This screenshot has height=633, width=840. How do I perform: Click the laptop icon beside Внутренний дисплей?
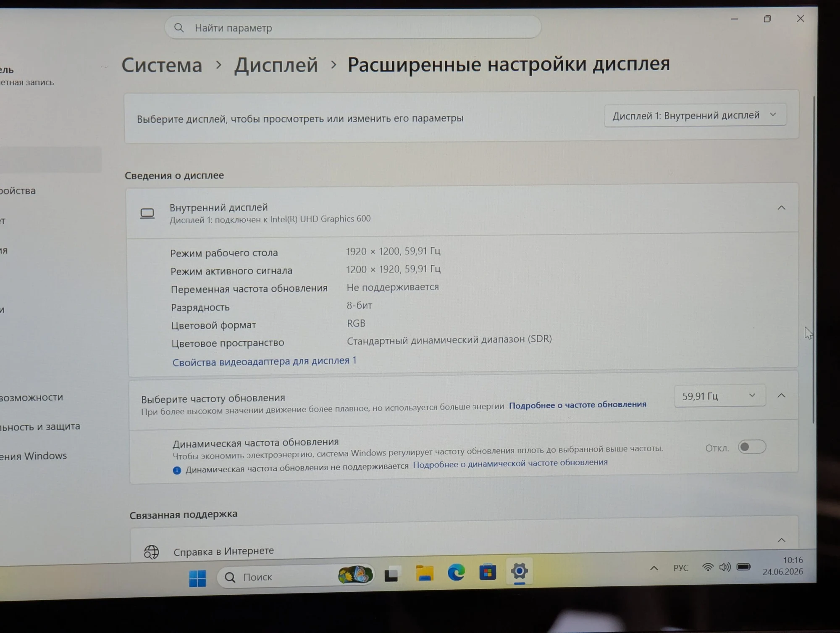[x=147, y=214]
